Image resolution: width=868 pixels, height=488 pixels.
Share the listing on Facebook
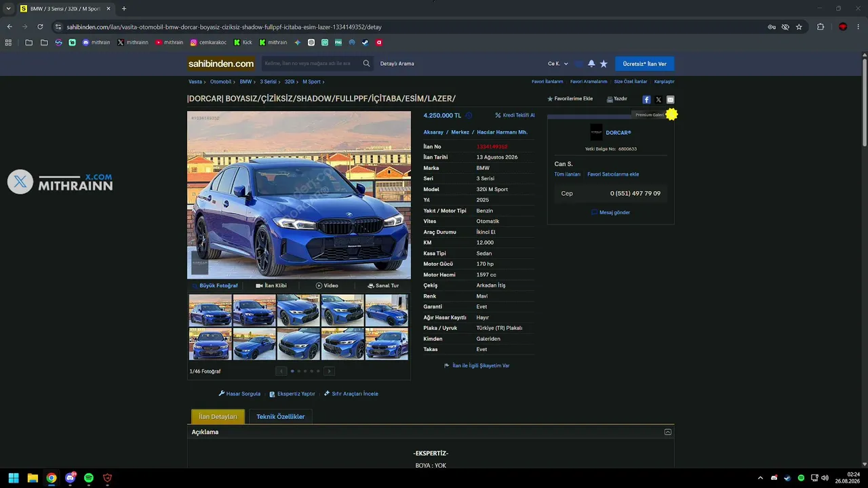(646, 100)
